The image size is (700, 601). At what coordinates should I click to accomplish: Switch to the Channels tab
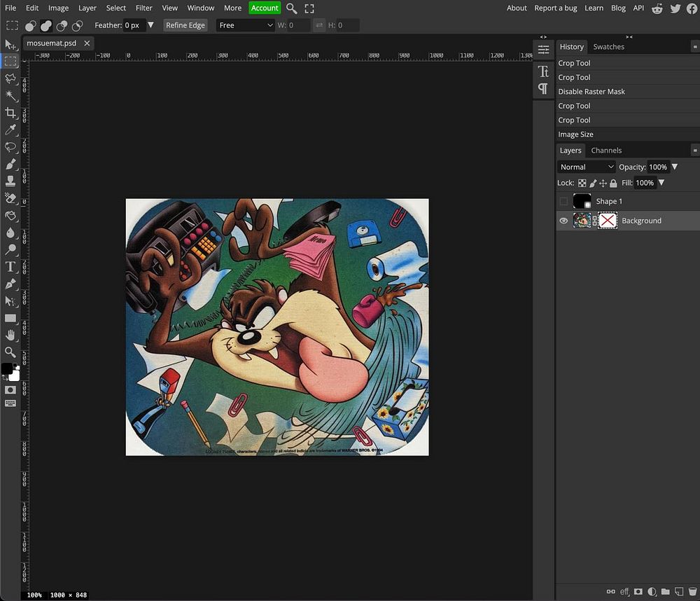(606, 150)
